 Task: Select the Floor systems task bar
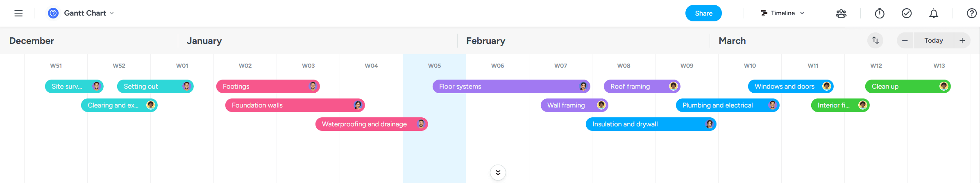(504, 87)
